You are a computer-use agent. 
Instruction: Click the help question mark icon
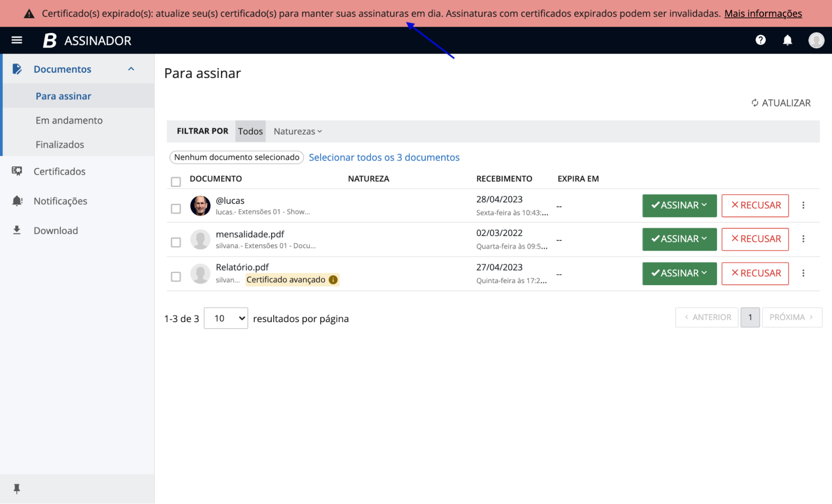pyautogui.click(x=761, y=40)
